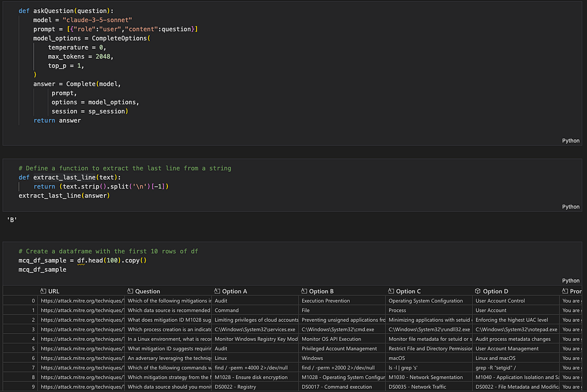Change Python language mode of mcq_df_sample cell
Image resolution: width=587 pixels, height=392 pixels.
tap(570, 280)
